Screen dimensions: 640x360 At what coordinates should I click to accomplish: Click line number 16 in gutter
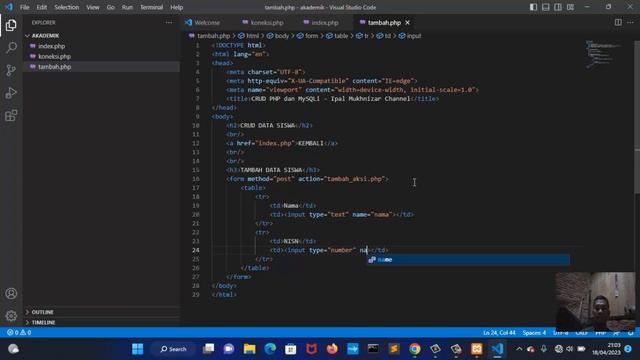(x=196, y=179)
